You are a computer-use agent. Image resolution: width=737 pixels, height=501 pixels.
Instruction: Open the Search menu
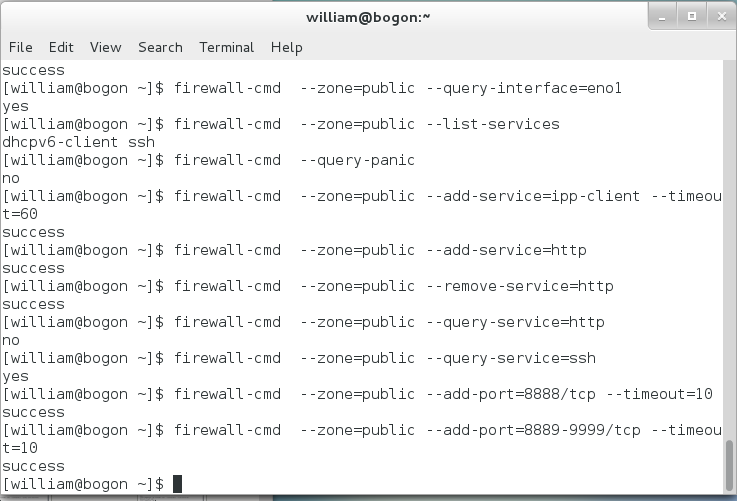click(160, 47)
